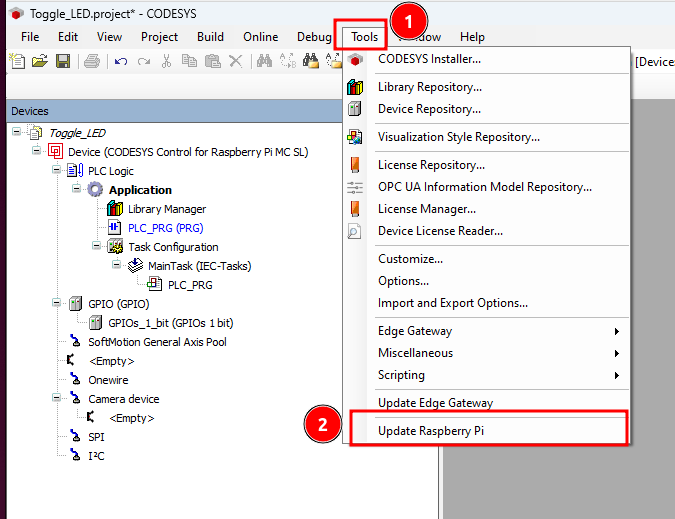Collapse the Device node expander
675x519 pixels.
[x=37, y=150]
